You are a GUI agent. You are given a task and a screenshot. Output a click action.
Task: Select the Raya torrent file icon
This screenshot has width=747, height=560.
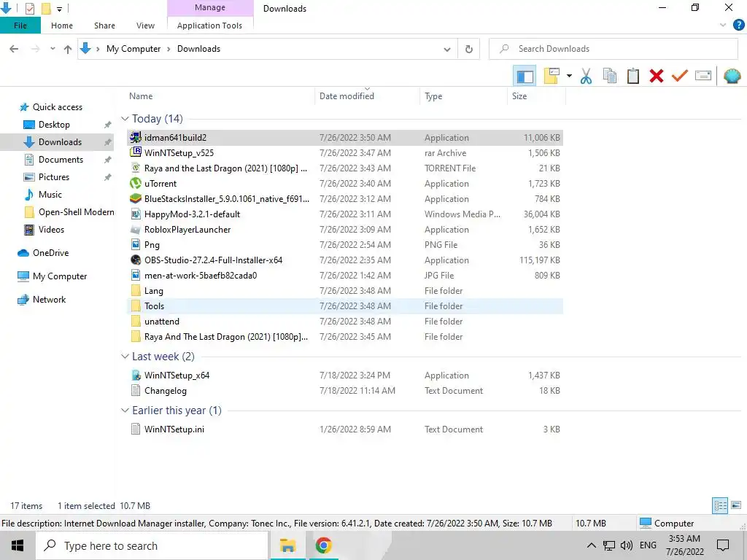(136, 168)
